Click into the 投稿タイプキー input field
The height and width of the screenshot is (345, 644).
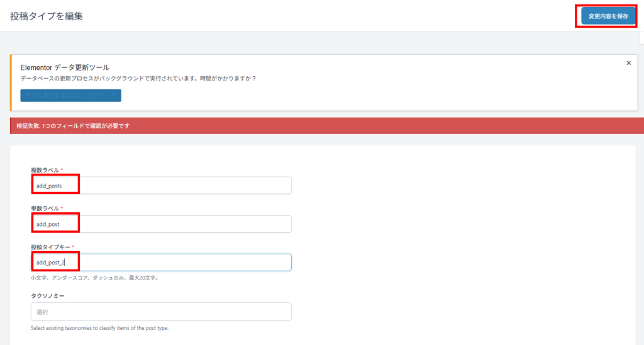[161, 263]
